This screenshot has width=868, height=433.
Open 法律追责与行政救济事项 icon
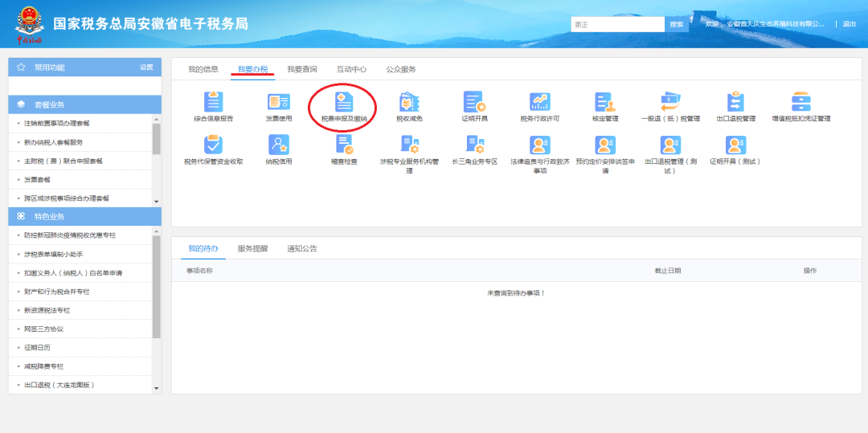point(540,145)
